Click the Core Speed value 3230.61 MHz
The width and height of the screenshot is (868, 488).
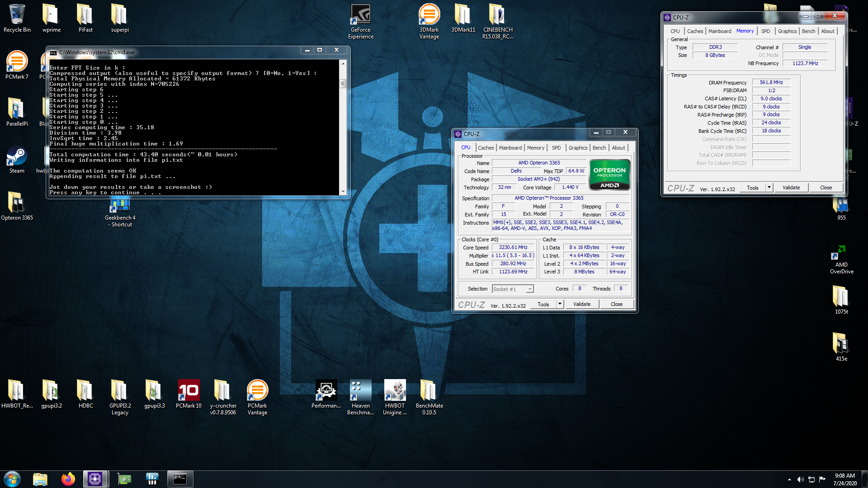(513, 247)
